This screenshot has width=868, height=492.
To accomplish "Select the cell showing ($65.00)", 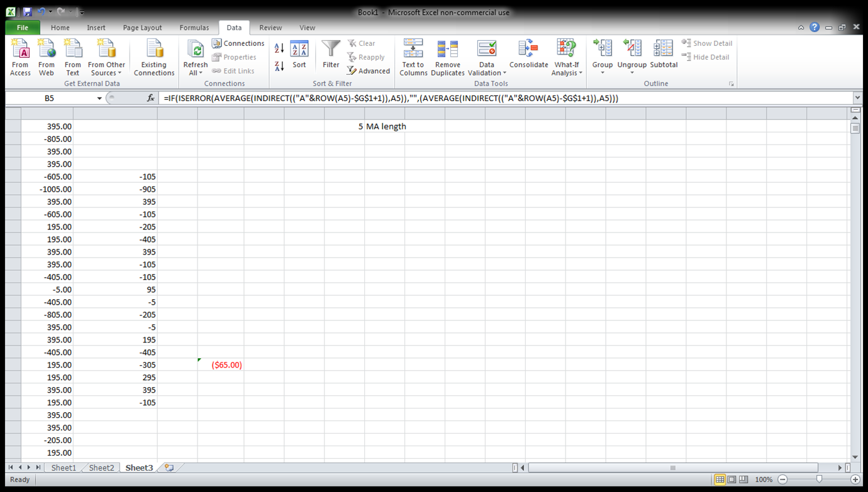I will [x=221, y=365].
